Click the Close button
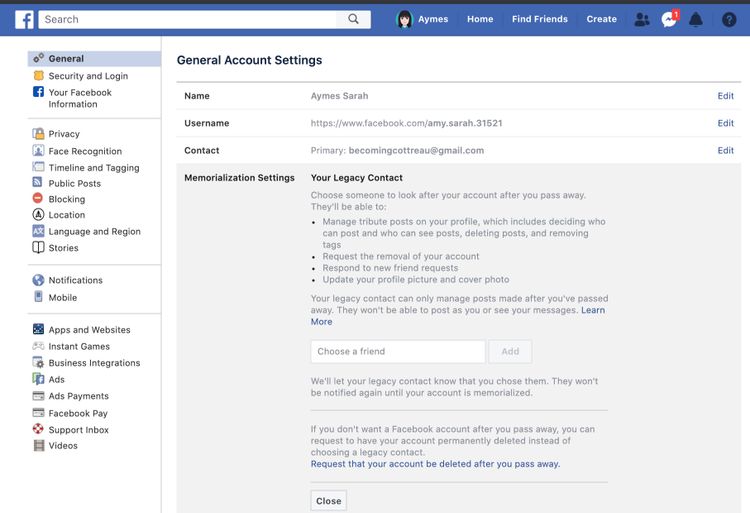The width and height of the screenshot is (750, 513). tap(328, 501)
